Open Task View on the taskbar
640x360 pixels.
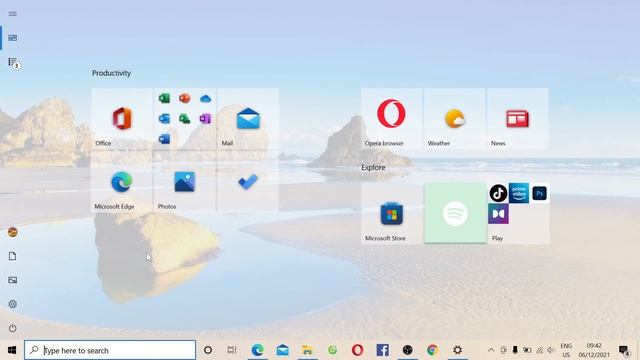click(x=232, y=350)
